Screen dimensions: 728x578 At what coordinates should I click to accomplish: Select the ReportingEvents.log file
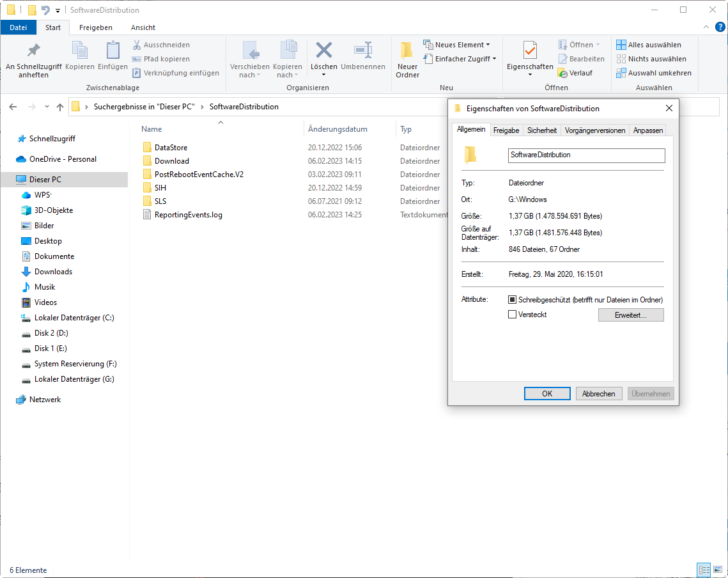click(x=188, y=215)
